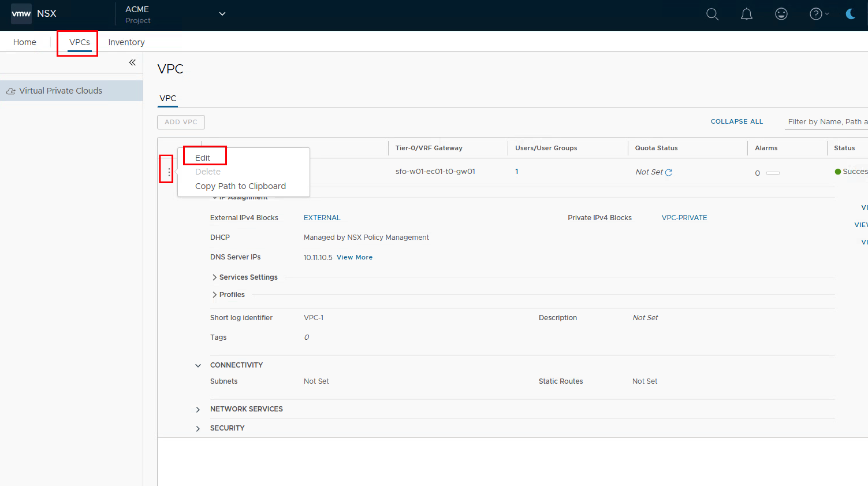Image resolution: width=868 pixels, height=486 pixels.
Task: Open the help question mark menu
Action: pyautogui.click(x=817, y=14)
